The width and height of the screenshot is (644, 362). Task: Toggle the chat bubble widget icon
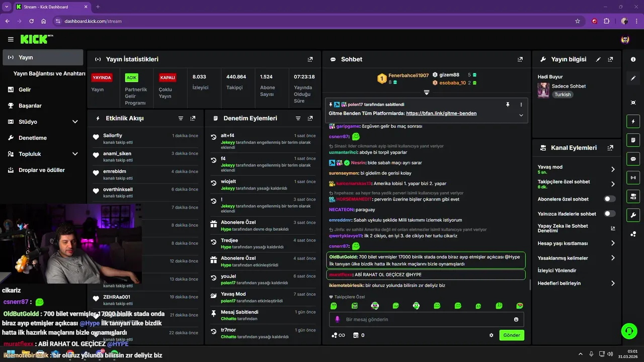coord(633,159)
